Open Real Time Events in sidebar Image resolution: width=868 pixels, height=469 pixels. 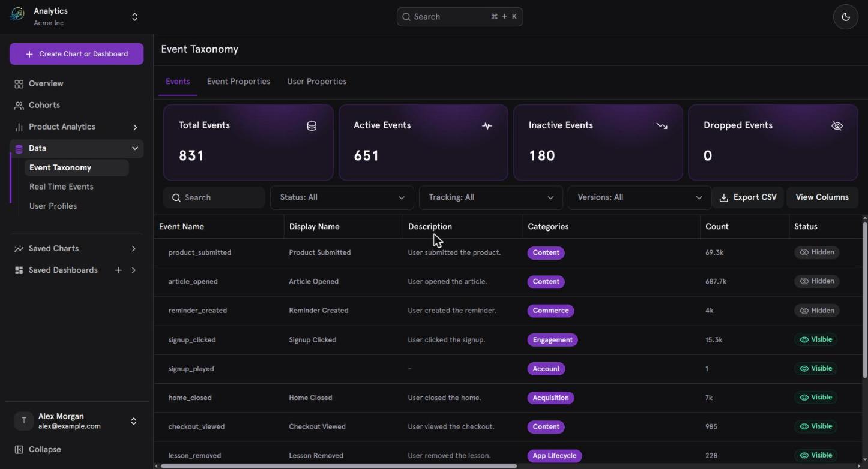pos(61,187)
